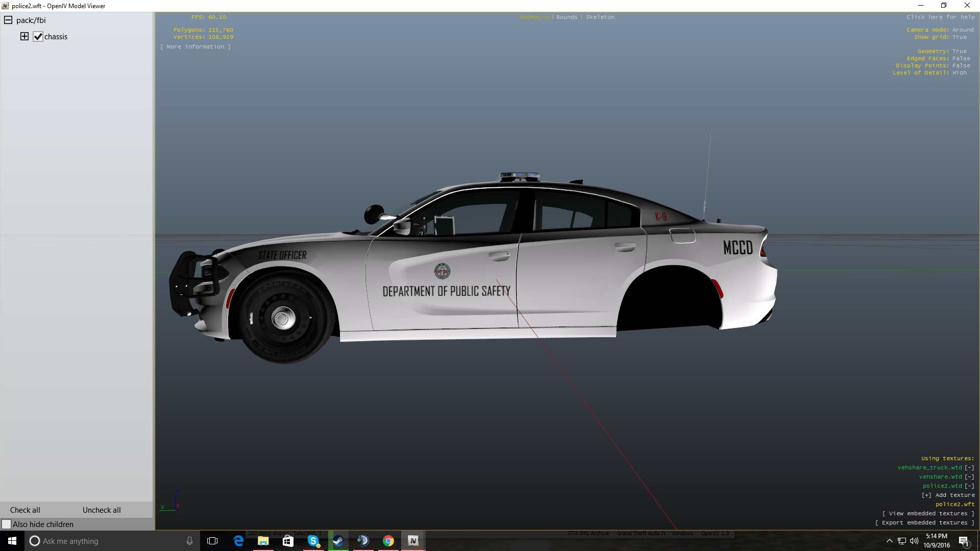Click the Add texture option

pyautogui.click(x=948, y=495)
